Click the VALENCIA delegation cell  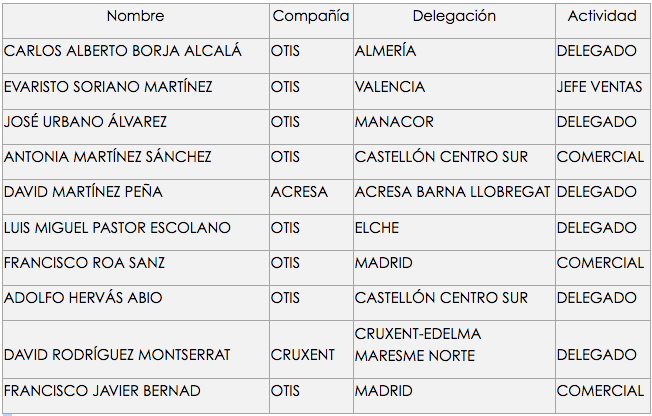point(390,87)
